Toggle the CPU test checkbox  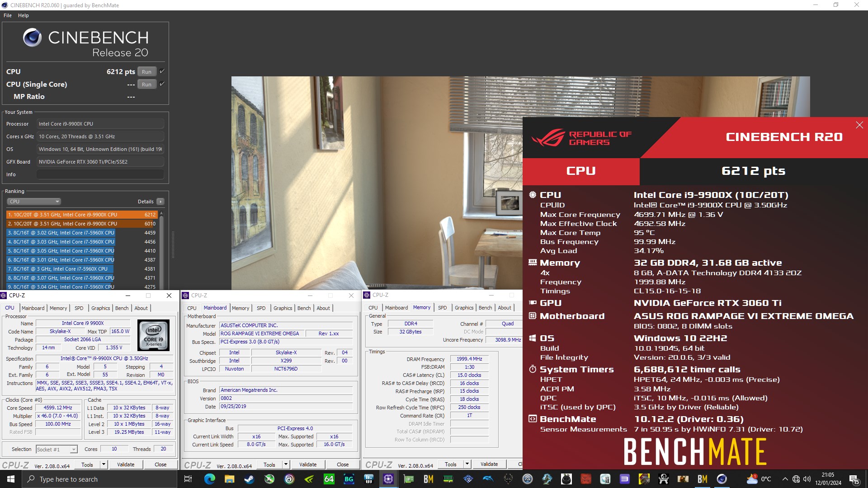(x=162, y=71)
